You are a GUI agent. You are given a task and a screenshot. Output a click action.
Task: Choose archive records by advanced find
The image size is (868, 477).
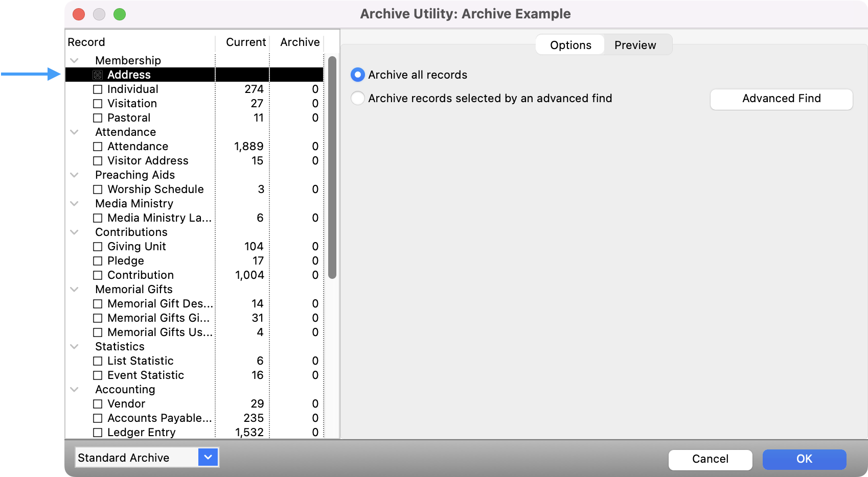click(x=358, y=98)
